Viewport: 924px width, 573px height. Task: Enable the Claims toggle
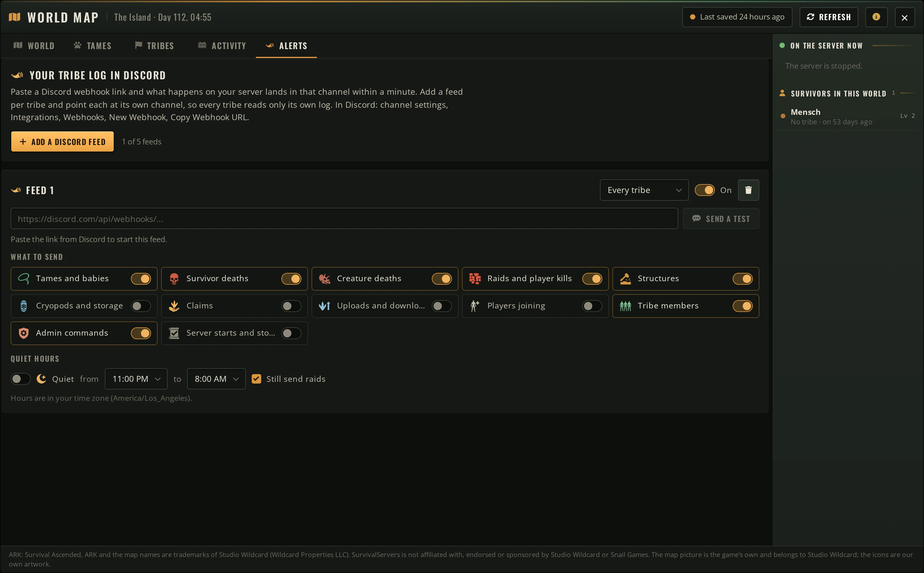pos(291,306)
